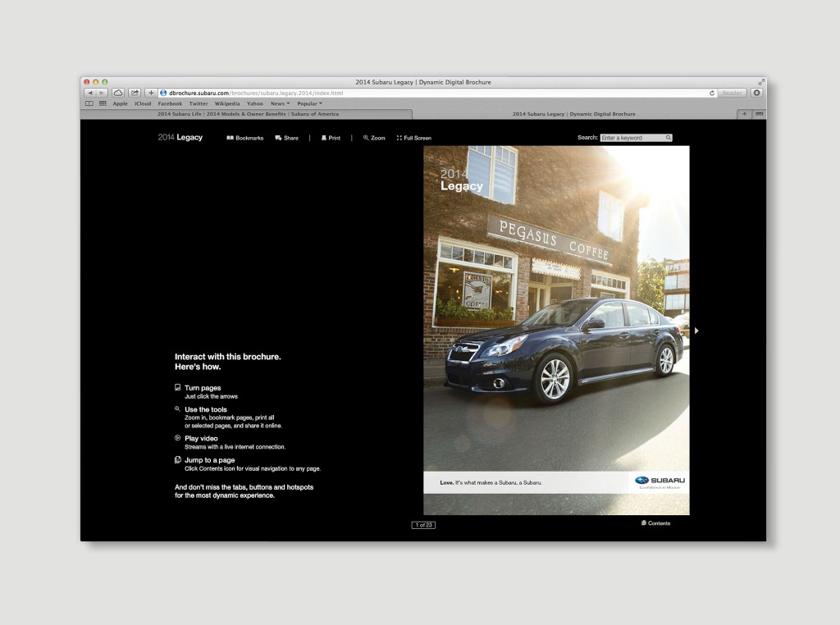Click the Safari fullscreen arrows in title bar
The width and height of the screenshot is (840, 625).
[760, 83]
